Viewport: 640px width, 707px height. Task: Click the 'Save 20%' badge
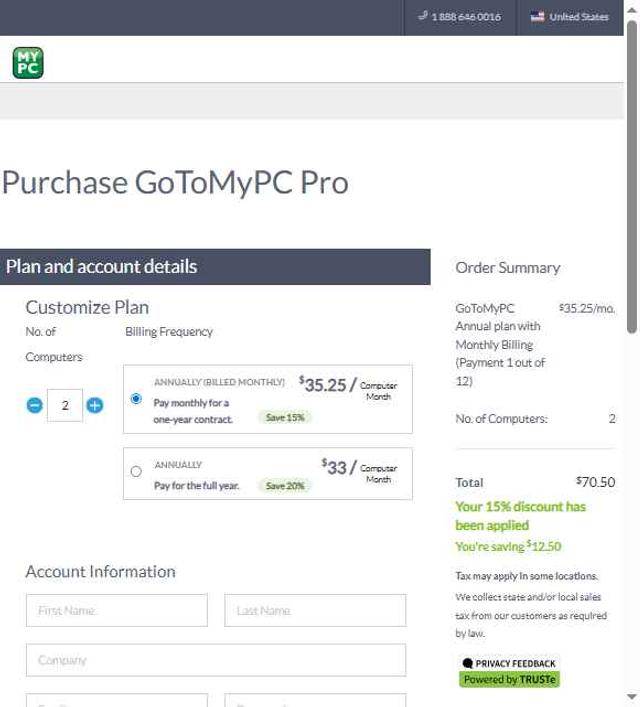click(285, 486)
